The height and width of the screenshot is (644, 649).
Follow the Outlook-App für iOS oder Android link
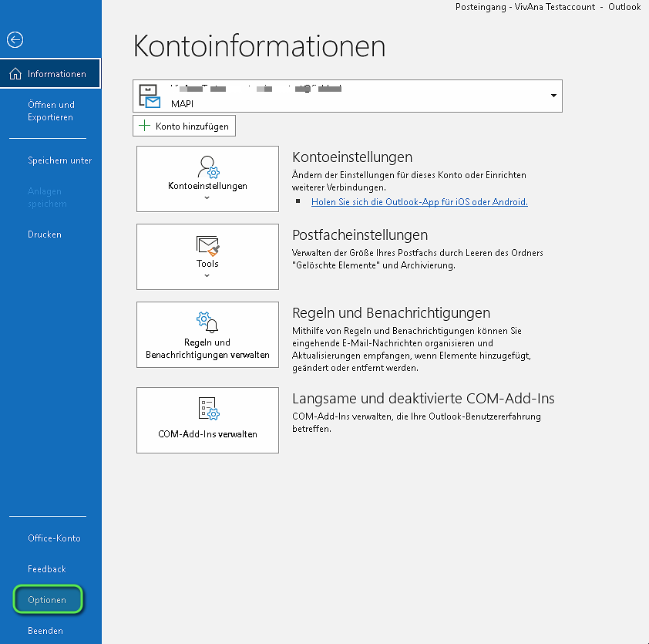[419, 201]
